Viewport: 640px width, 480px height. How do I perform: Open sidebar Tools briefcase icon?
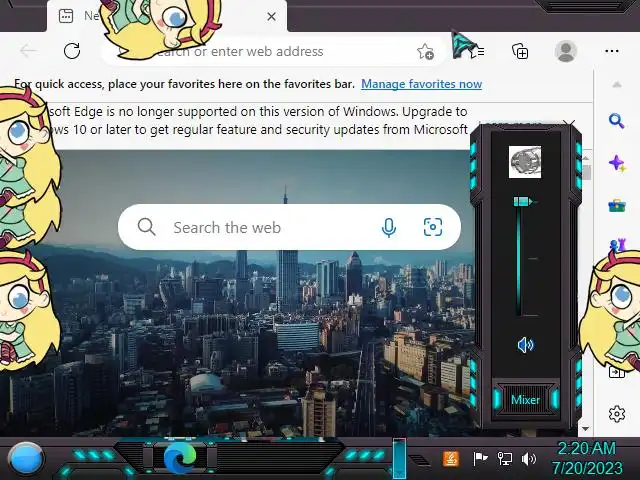point(617,206)
